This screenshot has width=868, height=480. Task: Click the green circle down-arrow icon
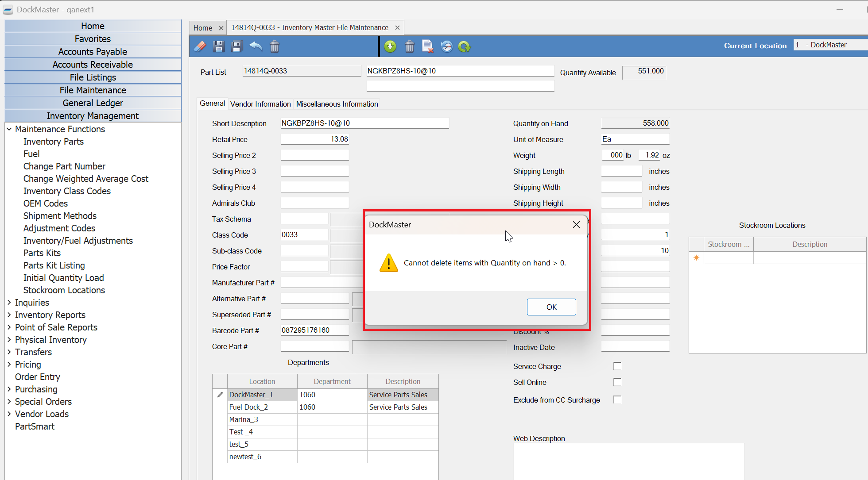tap(390, 46)
